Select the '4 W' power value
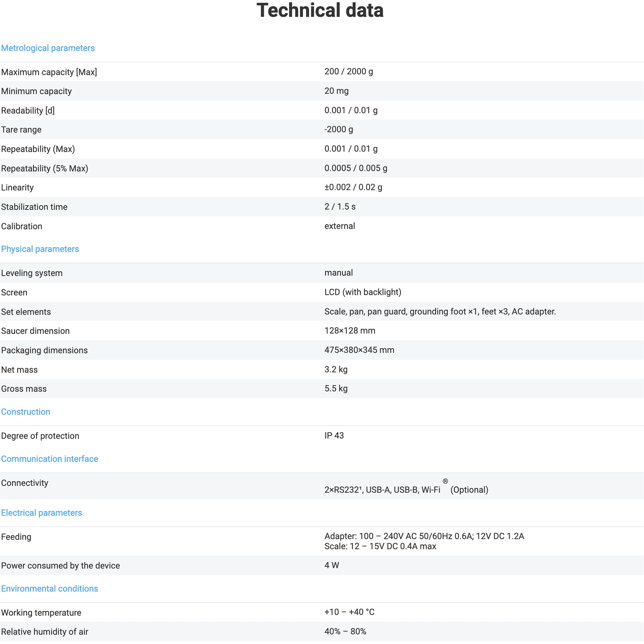 pos(332,565)
